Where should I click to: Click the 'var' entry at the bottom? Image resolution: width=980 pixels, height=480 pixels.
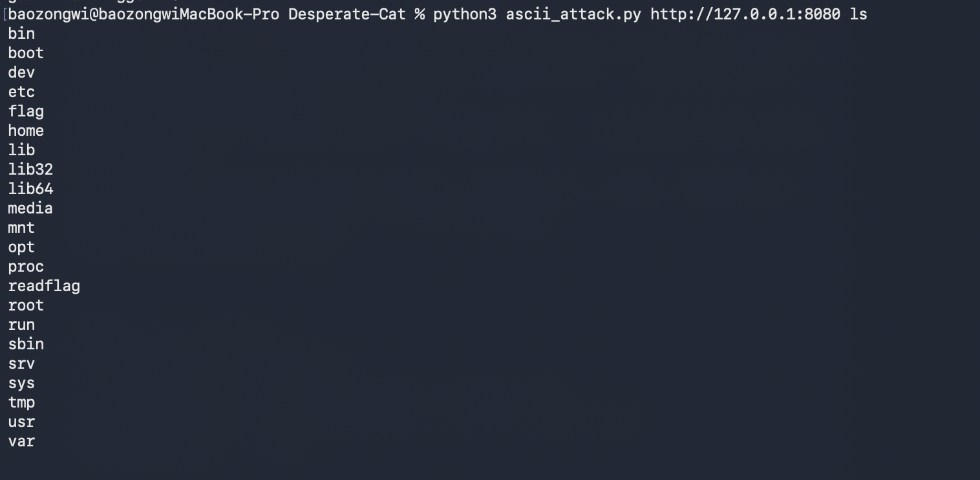tap(21, 441)
